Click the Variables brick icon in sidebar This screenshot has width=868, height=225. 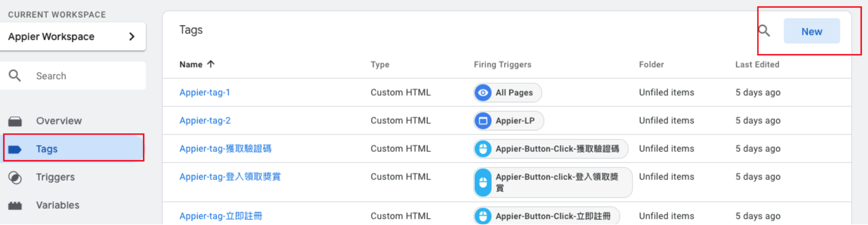[16, 205]
